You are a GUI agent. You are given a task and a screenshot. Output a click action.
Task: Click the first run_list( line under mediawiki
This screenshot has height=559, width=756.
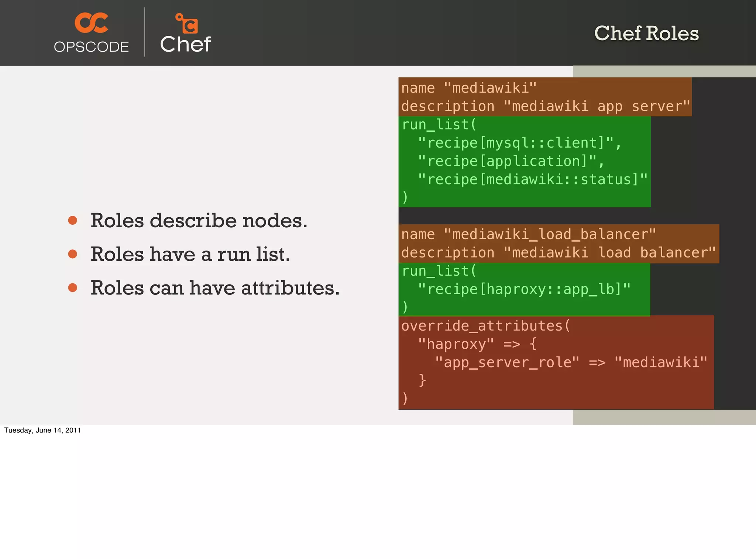point(439,125)
